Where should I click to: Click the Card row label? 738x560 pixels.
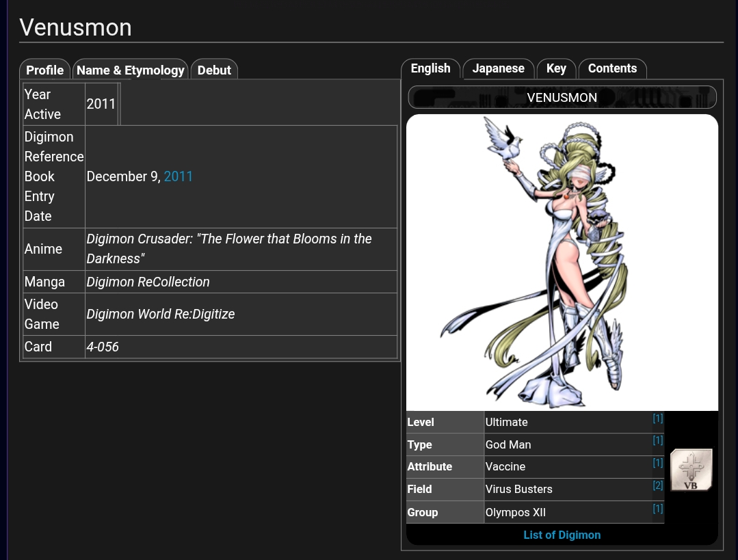pyautogui.click(x=38, y=347)
